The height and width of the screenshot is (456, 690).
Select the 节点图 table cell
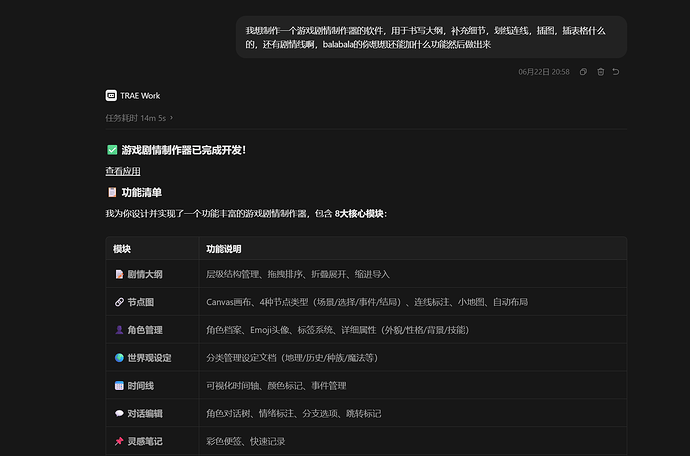tap(152, 302)
